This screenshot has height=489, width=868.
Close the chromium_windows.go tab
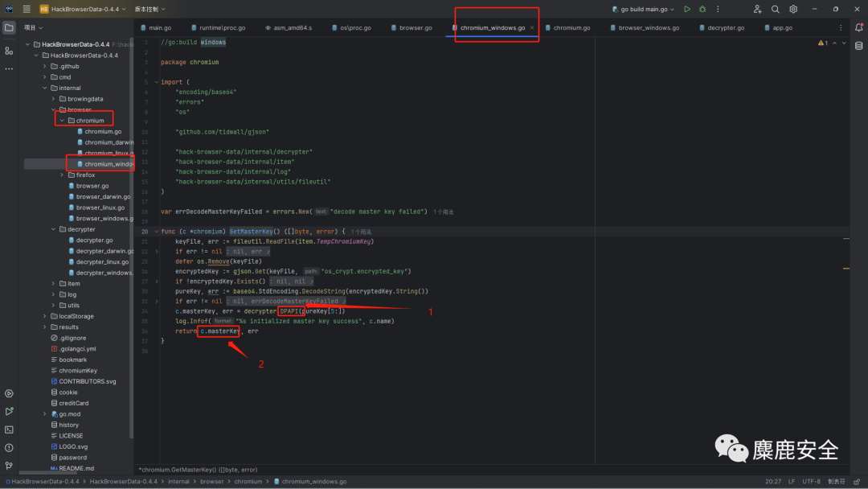coord(532,27)
